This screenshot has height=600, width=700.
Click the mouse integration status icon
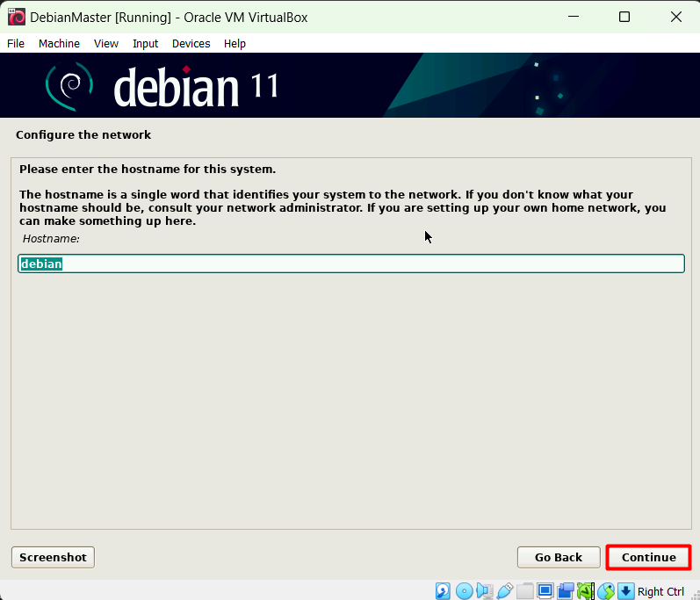pyautogui.click(x=606, y=590)
